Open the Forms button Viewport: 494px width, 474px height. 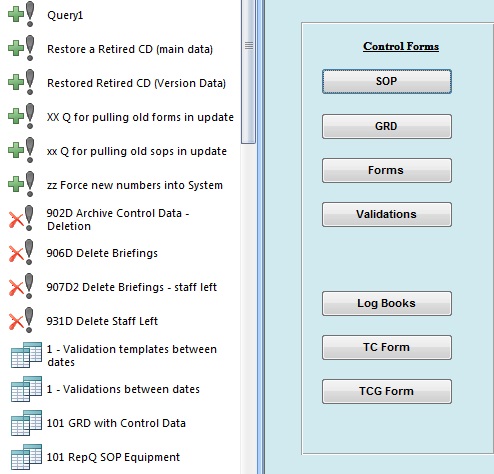click(x=387, y=170)
